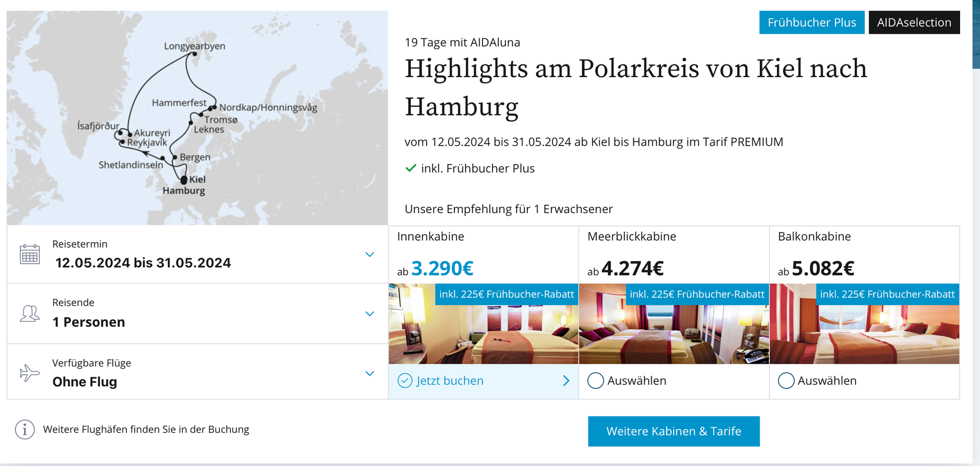The width and height of the screenshot is (980, 466).
Task: Click the arrow icon in Jetzt buchen row
Action: pos(566,381)
